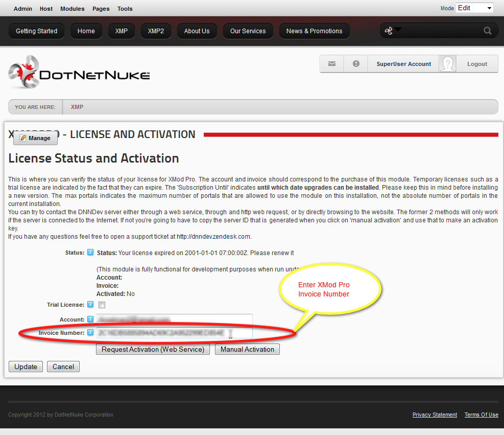Open the dnndev.zendesk.com link

tap(213, 237)
